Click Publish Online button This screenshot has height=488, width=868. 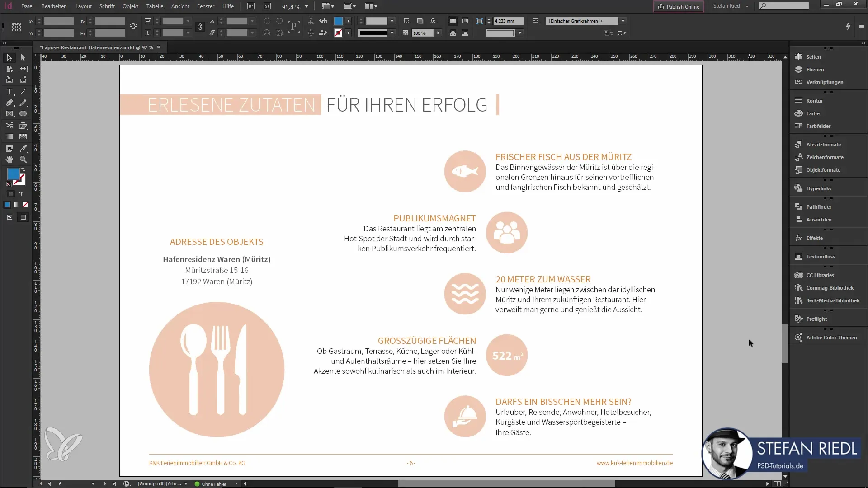(679, 7)
